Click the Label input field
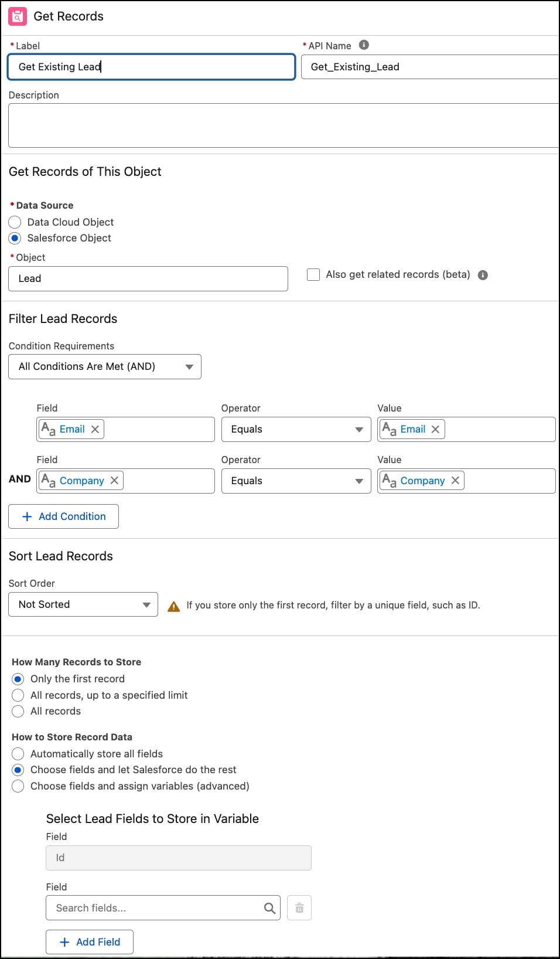 coord(152,67)
